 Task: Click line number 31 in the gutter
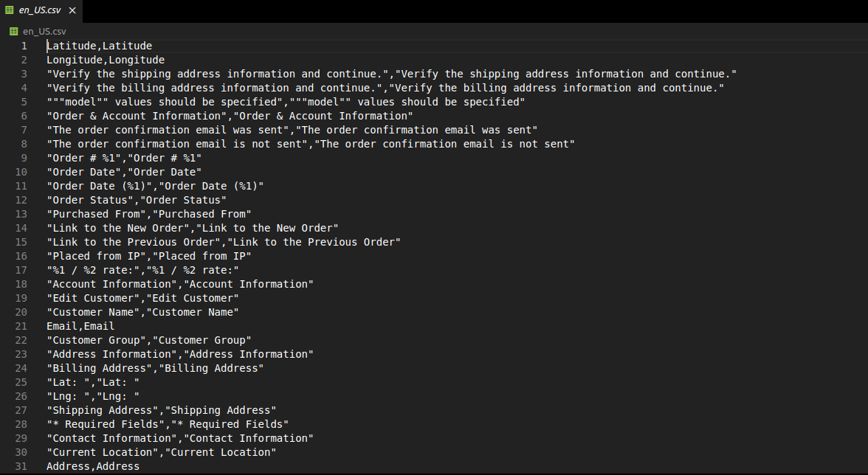point(21,466)
